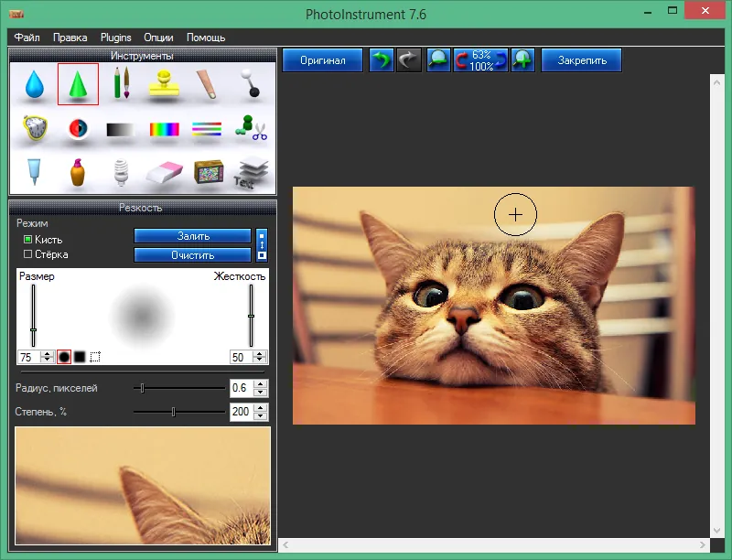This screenshot has height=560, width=732.
Task: Increase Радиус value with up arrow
Action: (x=261, y=384)
